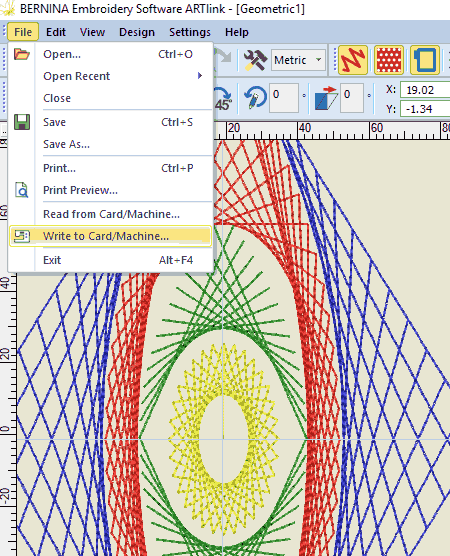Click the X position field showing 19.02
450x556 pixels.
[425, 90]
